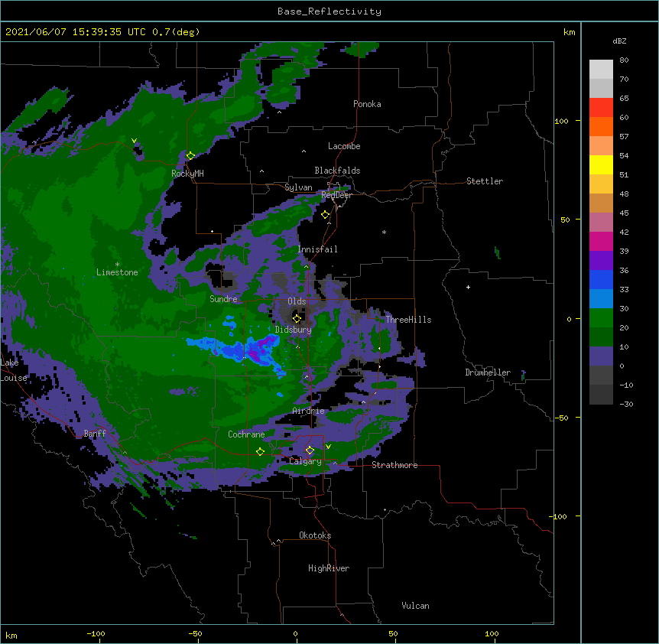Click the Base_Reflectivity title text
Screen dimensions: 659x644
(x=329, y=11)
